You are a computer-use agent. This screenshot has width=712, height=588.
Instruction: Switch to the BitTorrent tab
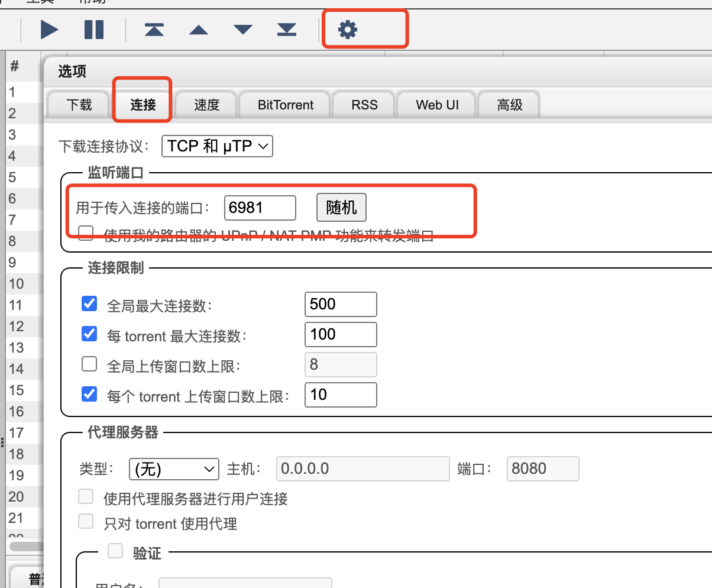click(x=286, y=105)
